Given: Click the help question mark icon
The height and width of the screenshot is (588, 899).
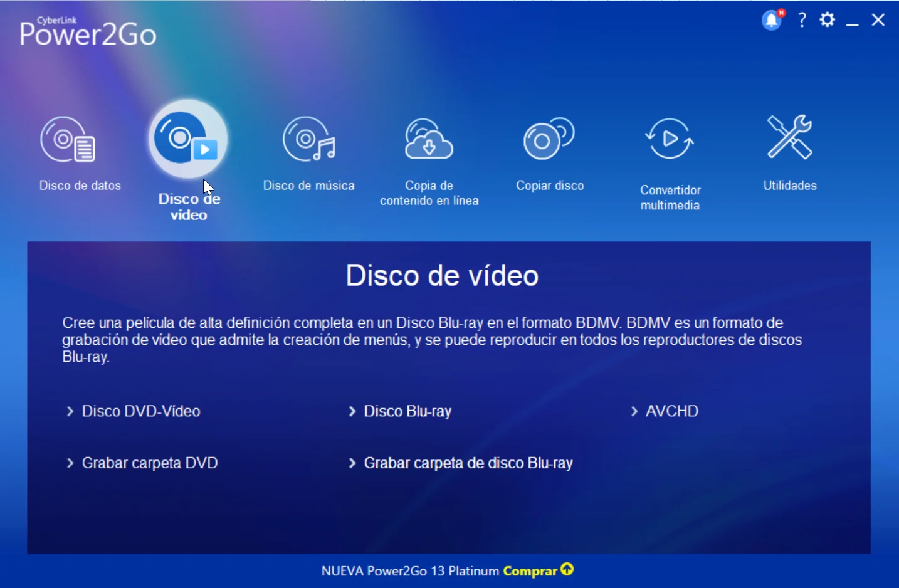Looking at the screenshot, I should click(x=801, y=19).
